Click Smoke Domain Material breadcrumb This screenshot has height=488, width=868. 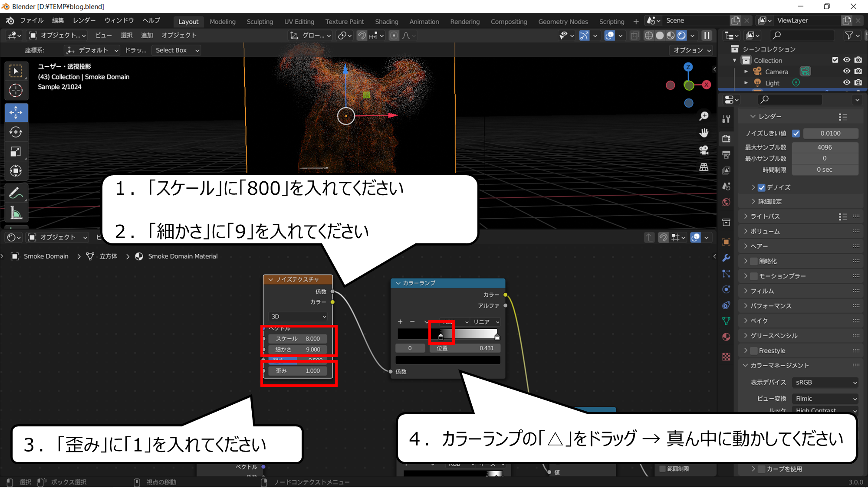182,256
